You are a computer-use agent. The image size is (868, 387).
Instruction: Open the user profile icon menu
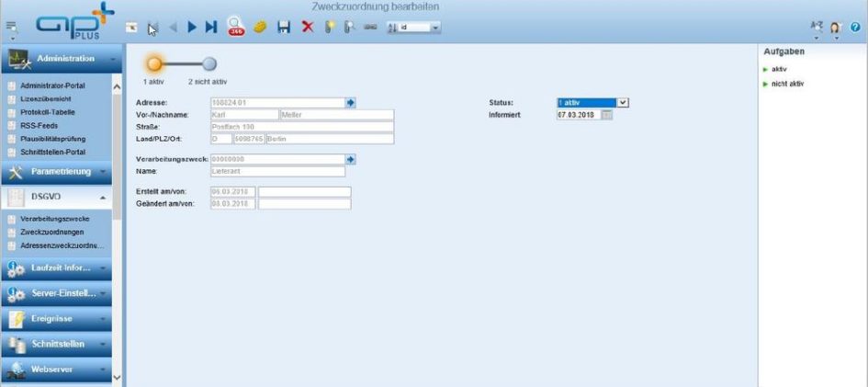[836, 28]
